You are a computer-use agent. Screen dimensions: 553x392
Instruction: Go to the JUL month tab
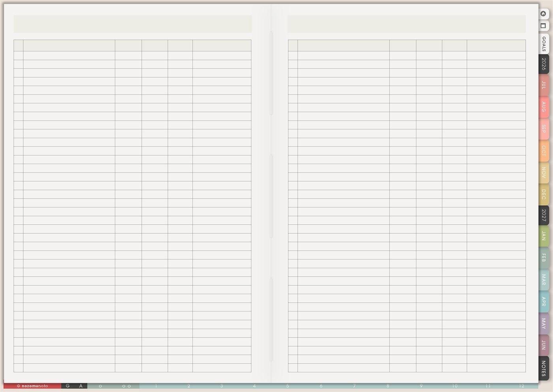544,85
